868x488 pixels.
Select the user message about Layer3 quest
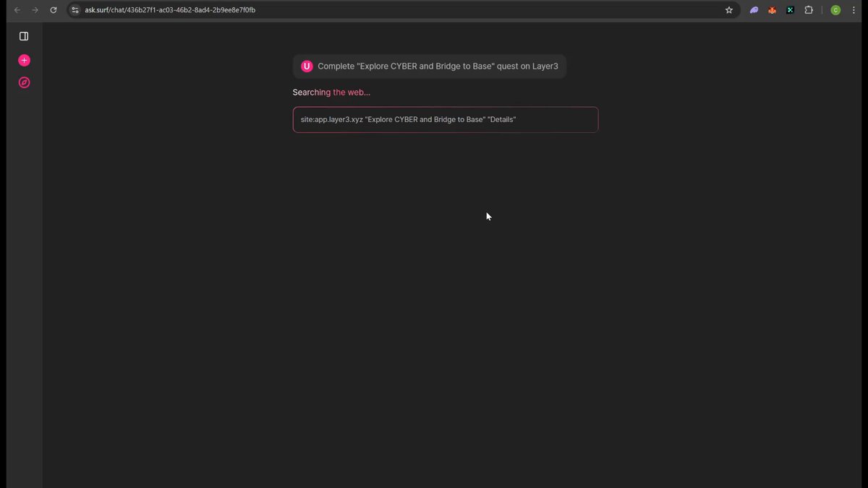click(430, 67)
